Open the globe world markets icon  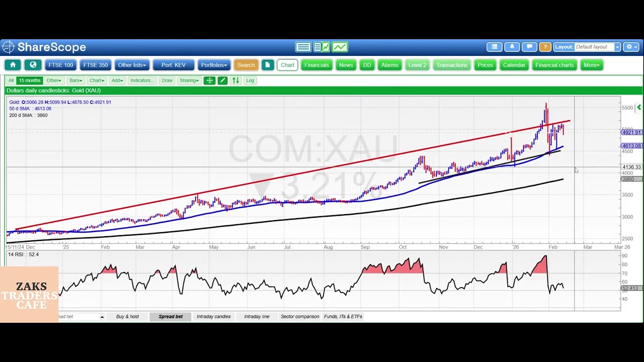click(x=33, y=65)
